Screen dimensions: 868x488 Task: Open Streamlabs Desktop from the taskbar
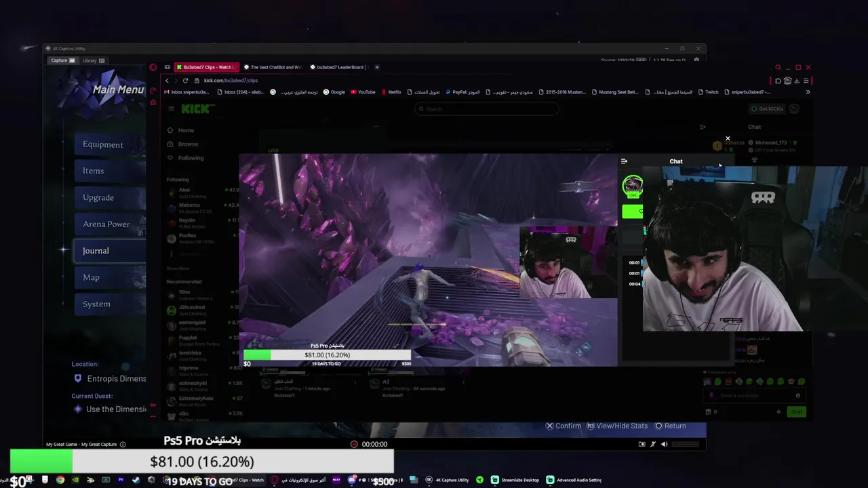pos(515,480)
